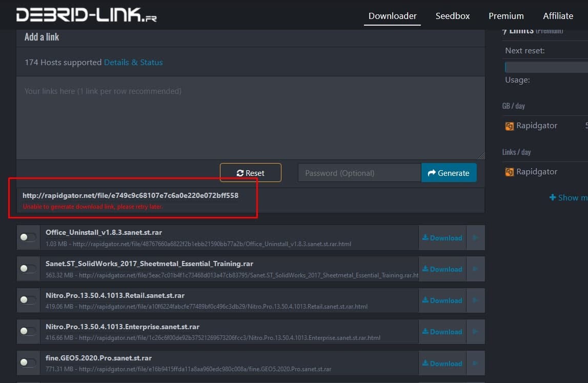The image size is (588, 383).
Task: Click the Nitro.Pro.13.50.4.1013.Enterprise.sanet.st.rar file name
Action: pos(123,327)
